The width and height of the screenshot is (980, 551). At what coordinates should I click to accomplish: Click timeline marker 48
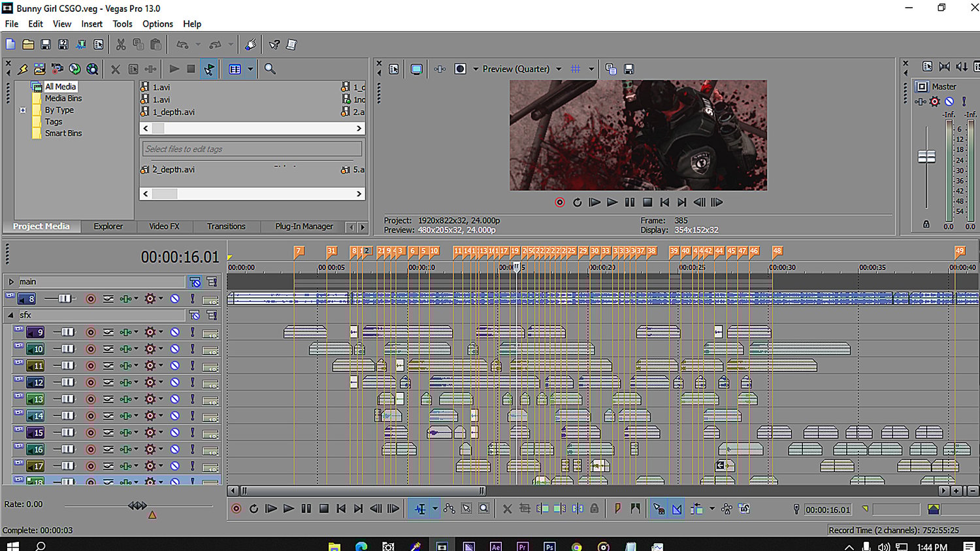[777, 251]
